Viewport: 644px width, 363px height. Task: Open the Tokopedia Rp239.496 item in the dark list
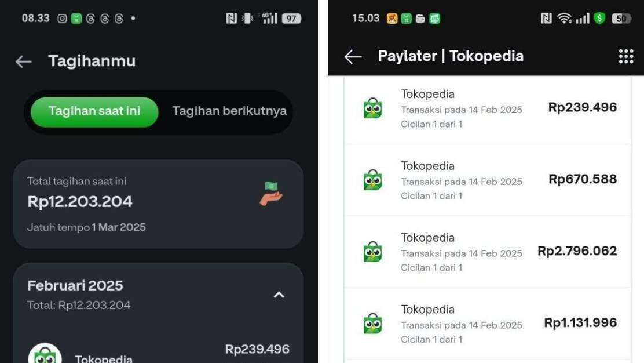point(158,353)
